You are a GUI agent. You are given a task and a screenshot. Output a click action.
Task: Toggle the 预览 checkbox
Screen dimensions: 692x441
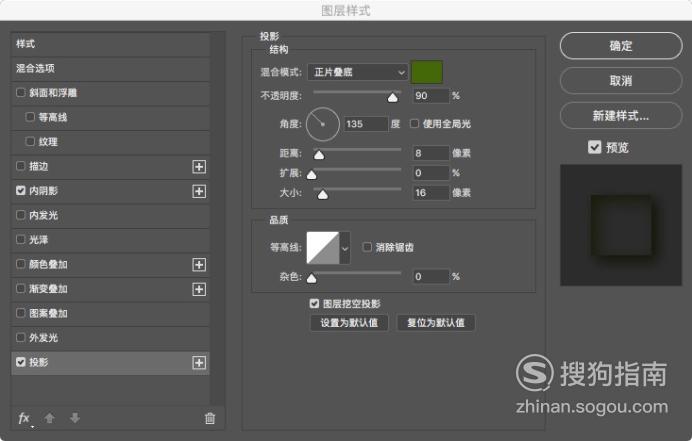point(594,147)
